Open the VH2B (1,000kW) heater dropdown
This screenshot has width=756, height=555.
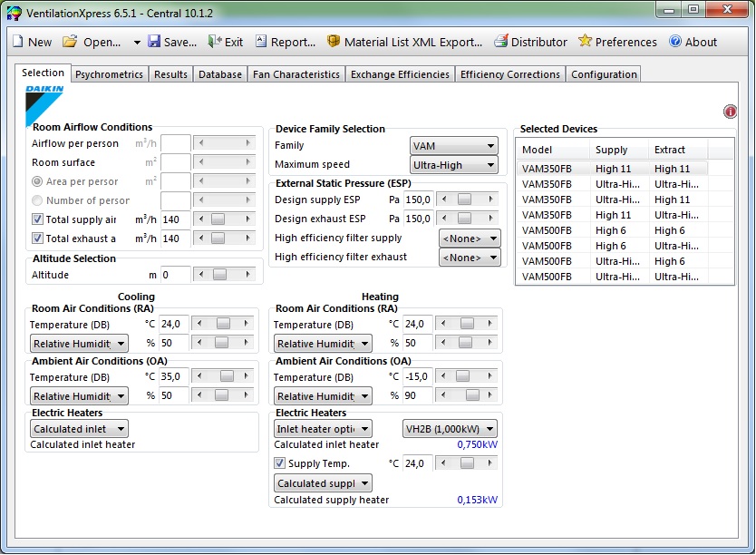(450, 429)
